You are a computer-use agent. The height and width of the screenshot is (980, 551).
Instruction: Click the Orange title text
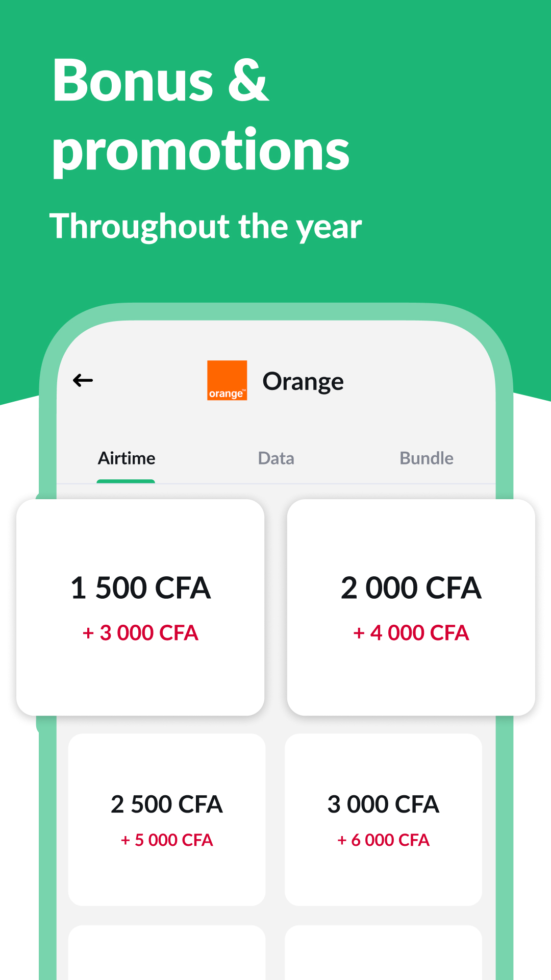pyautogui.click(x=303, y=381)
